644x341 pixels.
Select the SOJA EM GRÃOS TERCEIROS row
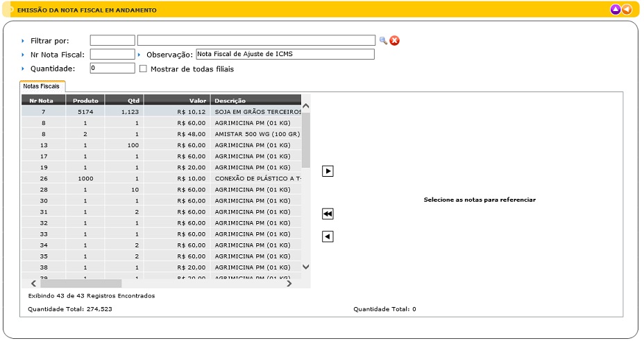[257, 112]
